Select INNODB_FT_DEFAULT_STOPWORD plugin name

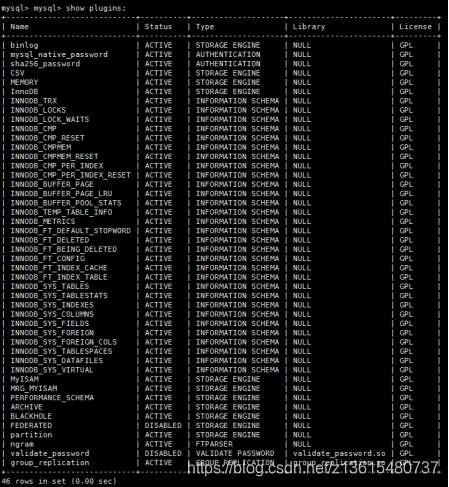70,231
